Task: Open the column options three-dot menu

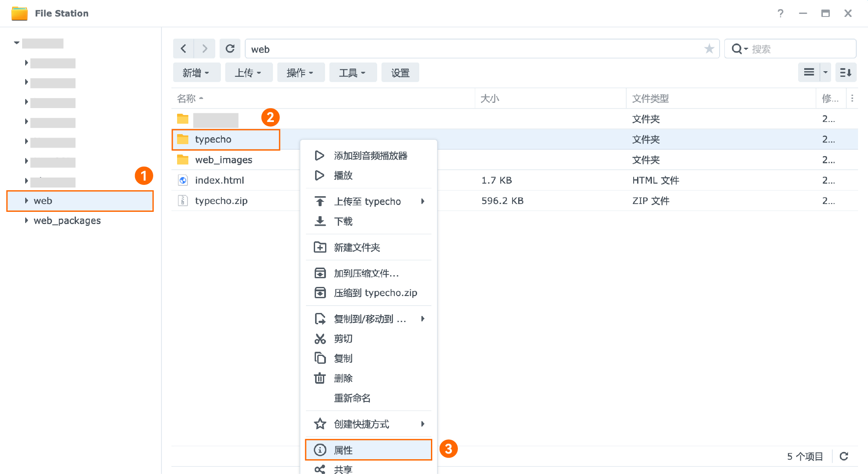Action: [x=852, y=99]
